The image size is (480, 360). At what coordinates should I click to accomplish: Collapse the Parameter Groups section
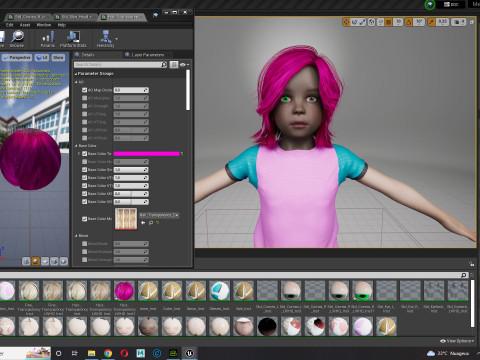coord(76,74)
